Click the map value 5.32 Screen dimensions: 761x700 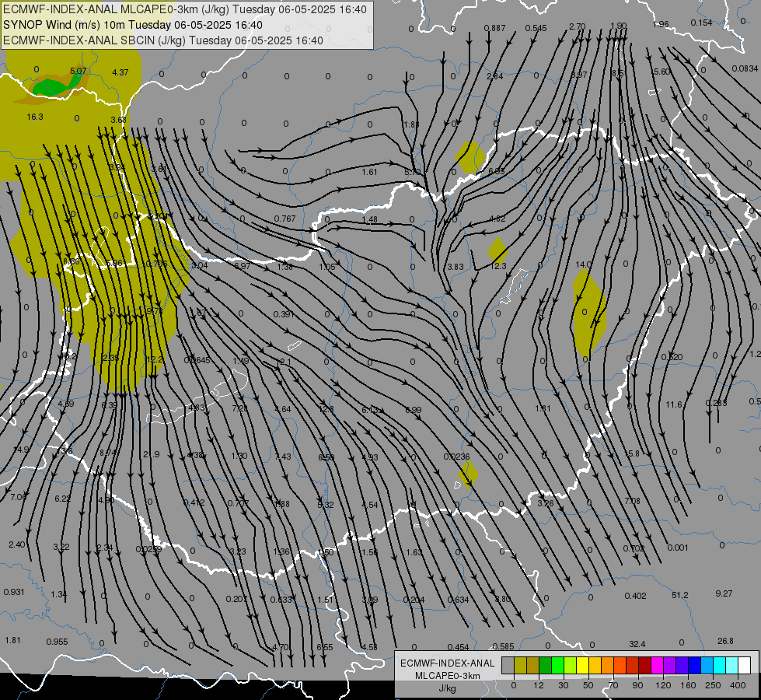tap(326, 505)
